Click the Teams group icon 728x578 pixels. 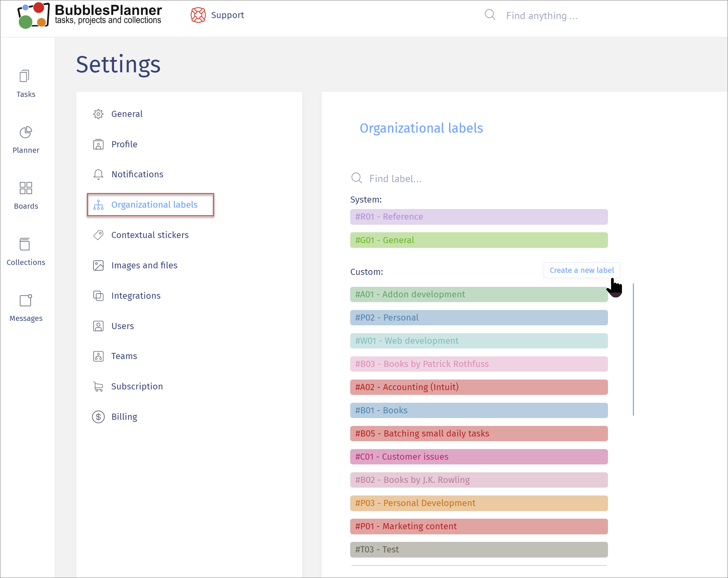98,356
